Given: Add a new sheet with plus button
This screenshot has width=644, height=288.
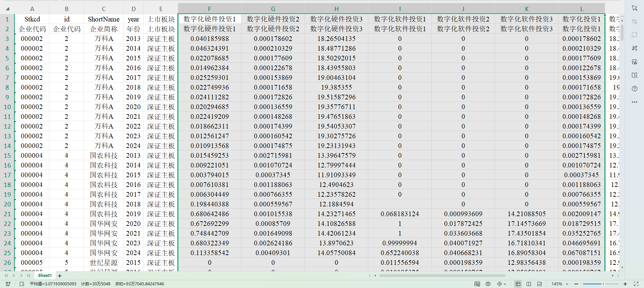Looking at the screenshot, I should pos(60,276).
